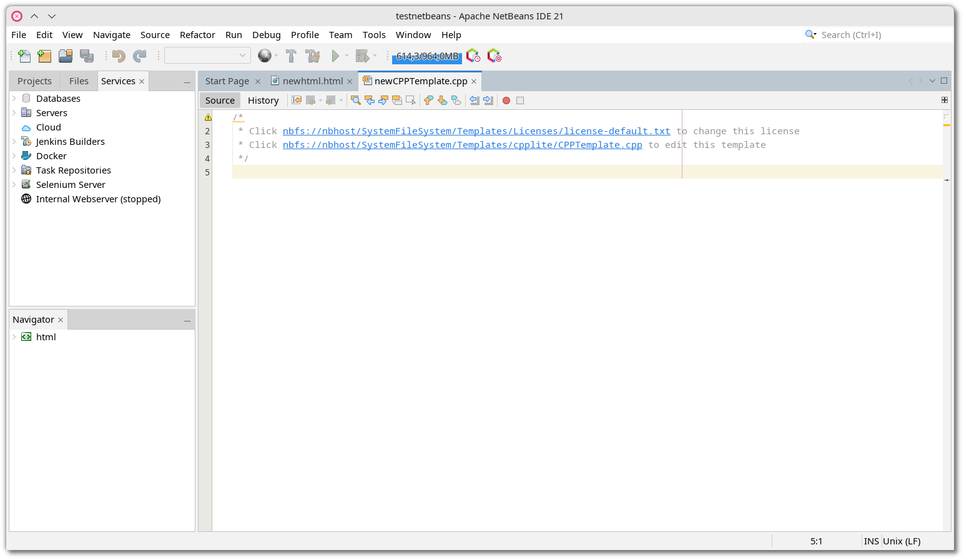964x560 pixels.
Task: Expand the Docker node
Action: pos(14,156)
